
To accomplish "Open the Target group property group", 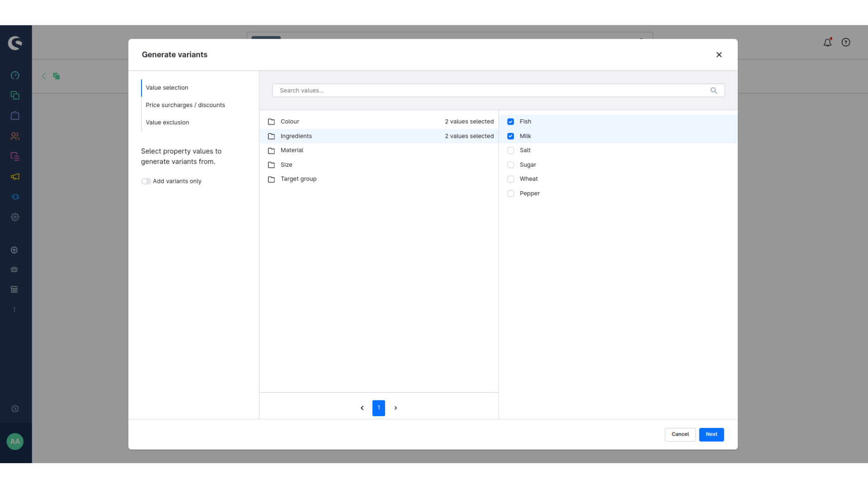I will 379,179.
